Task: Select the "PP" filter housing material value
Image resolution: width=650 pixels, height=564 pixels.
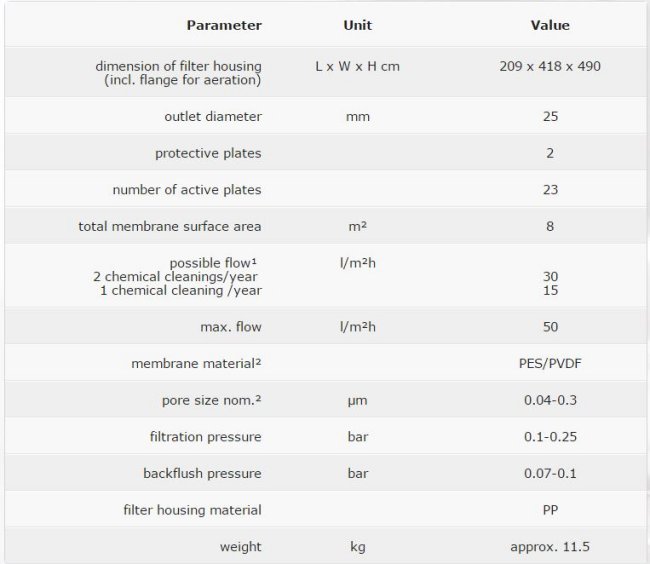Action: pyautogui.click(x=549, y=510)
